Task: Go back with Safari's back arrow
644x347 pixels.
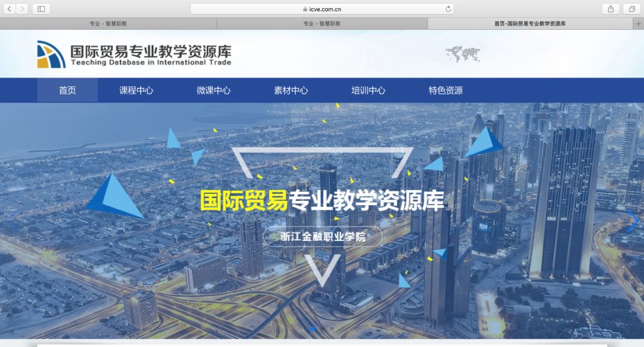Action: tap(10, 9)
